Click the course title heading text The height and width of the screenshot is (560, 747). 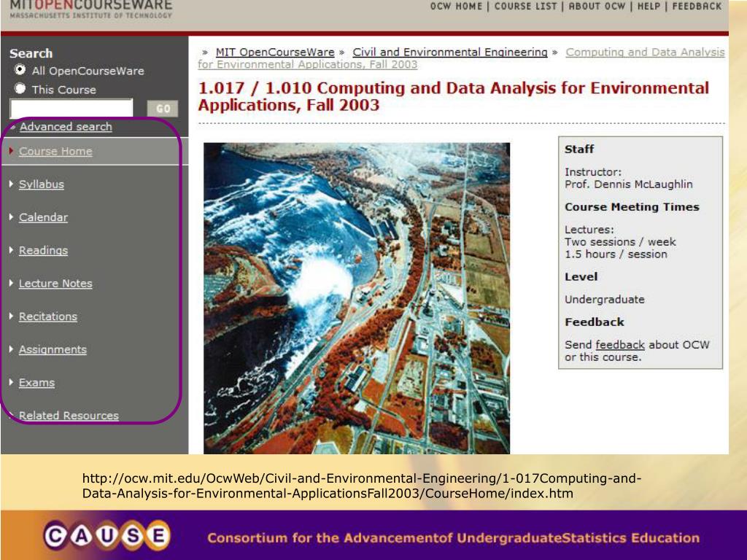point(453,96)
